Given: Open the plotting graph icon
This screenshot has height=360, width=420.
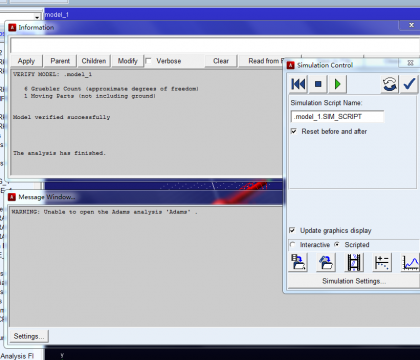Looking at the screenshot, I should click(410, 262).
